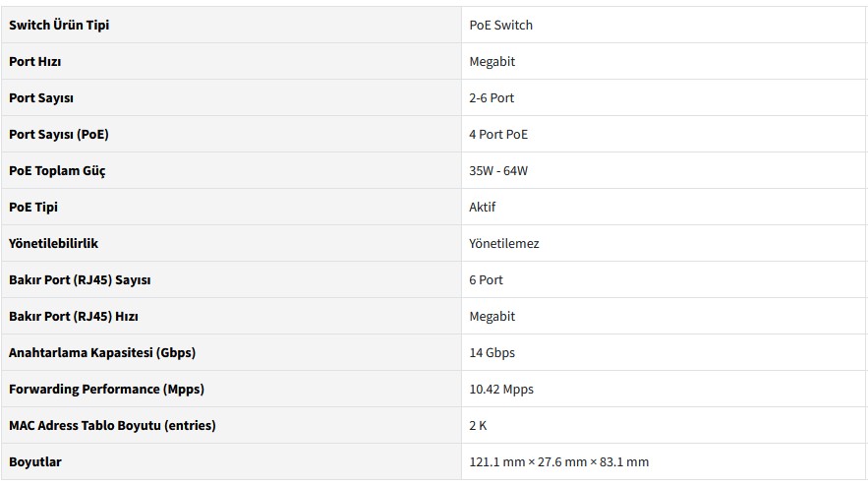
Task: Select the "6 Port" value cell
Action: coord(486,279)
